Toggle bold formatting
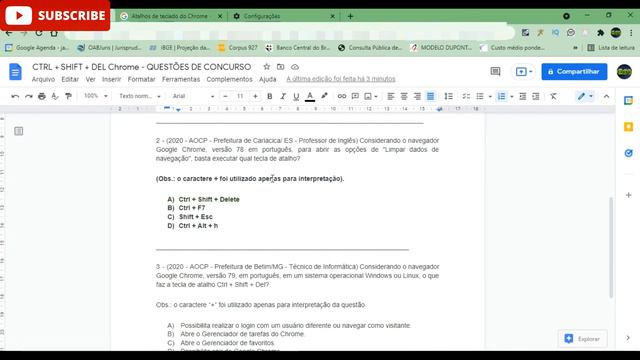 tap(269, 96)
